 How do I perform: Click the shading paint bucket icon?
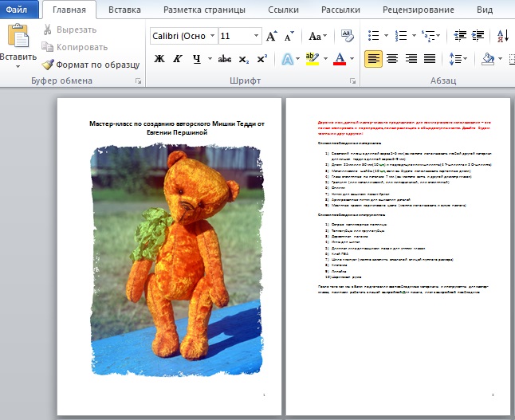488,59
